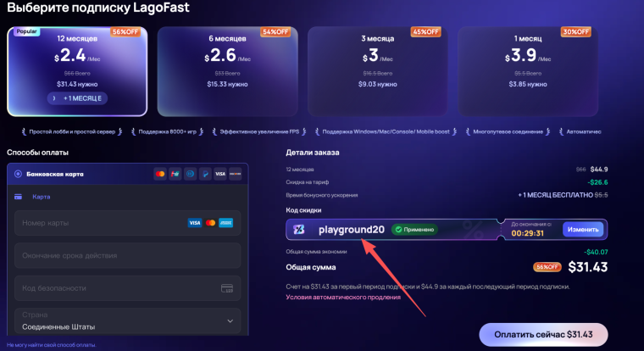644x351 pixels.
Task: Focus the Код безопасности input field
Action: click(x=127, y=288)
